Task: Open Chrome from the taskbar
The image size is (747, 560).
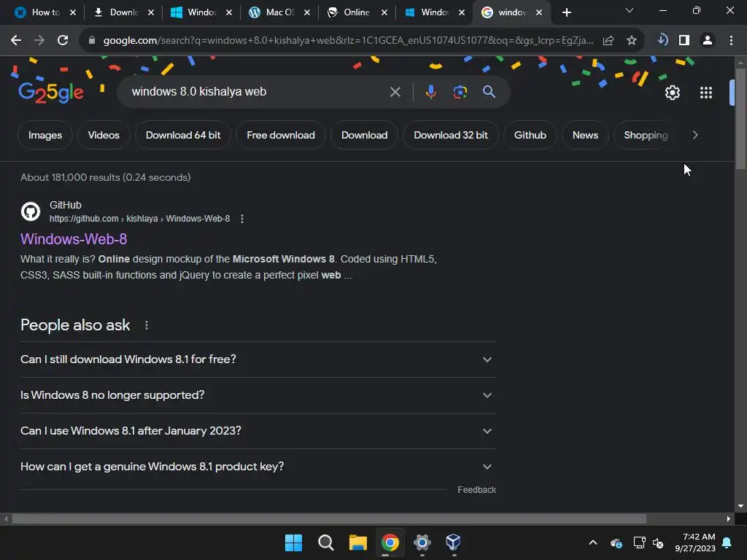Action: [390, 542]
